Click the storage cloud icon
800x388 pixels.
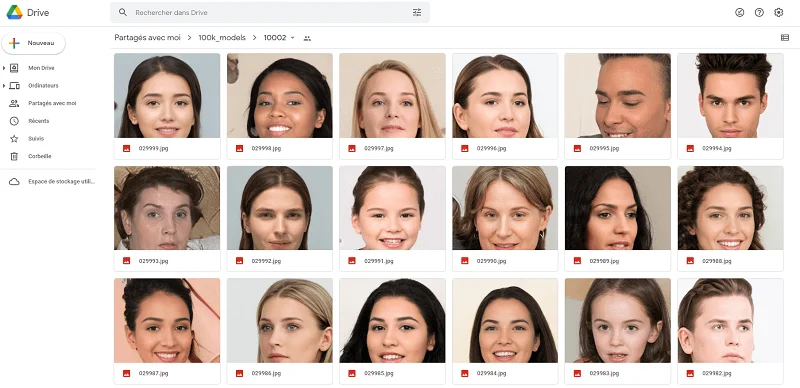pyautogui.click(x=14, y=181)
